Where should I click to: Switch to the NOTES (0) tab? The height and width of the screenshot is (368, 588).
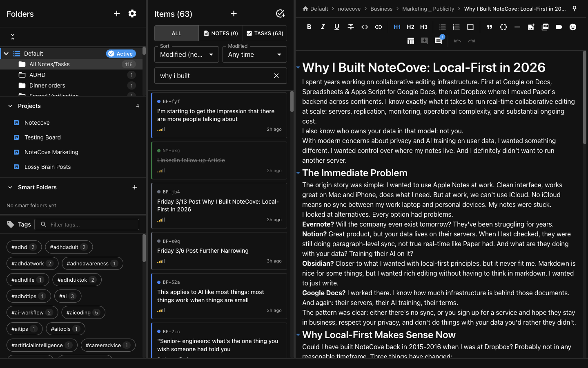(221, 34)
